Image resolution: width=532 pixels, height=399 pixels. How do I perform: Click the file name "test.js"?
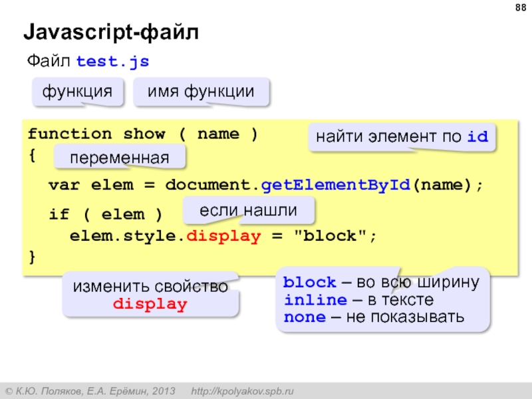pos(112,61)
